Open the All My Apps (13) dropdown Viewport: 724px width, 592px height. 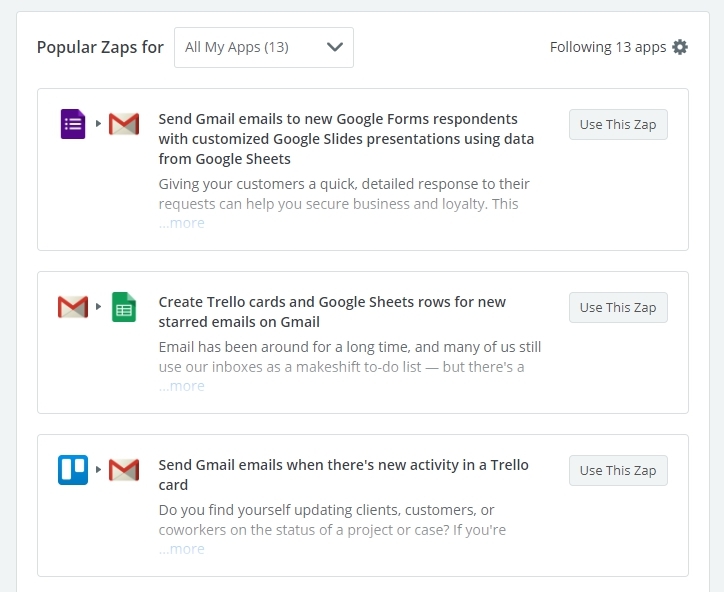click(264, 47)
